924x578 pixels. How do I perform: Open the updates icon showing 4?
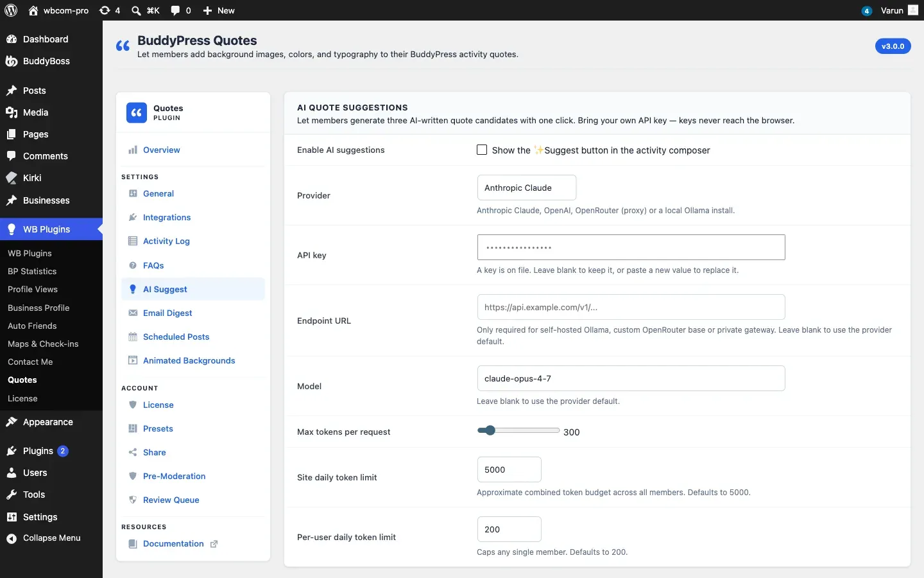pyautogui.click(x=105, y=10)
